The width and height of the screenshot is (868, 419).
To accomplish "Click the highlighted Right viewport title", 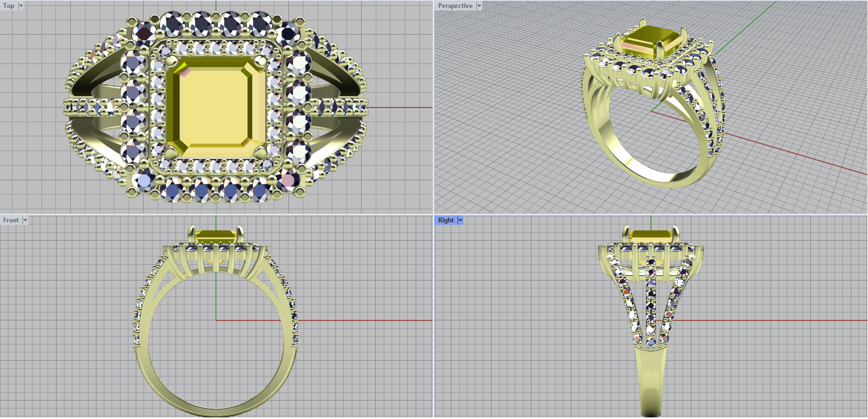I will pos(446,220).
